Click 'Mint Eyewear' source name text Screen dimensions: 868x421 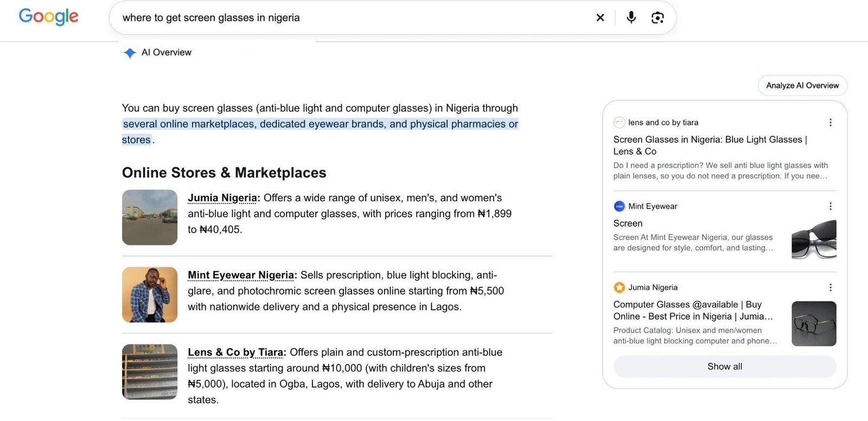click(653, 206)
